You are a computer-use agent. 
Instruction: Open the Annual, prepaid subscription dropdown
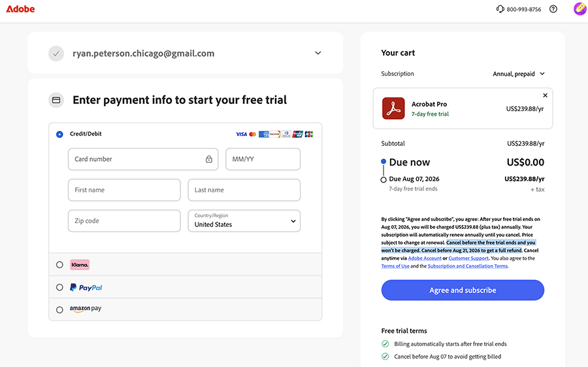tap(519, 74)
